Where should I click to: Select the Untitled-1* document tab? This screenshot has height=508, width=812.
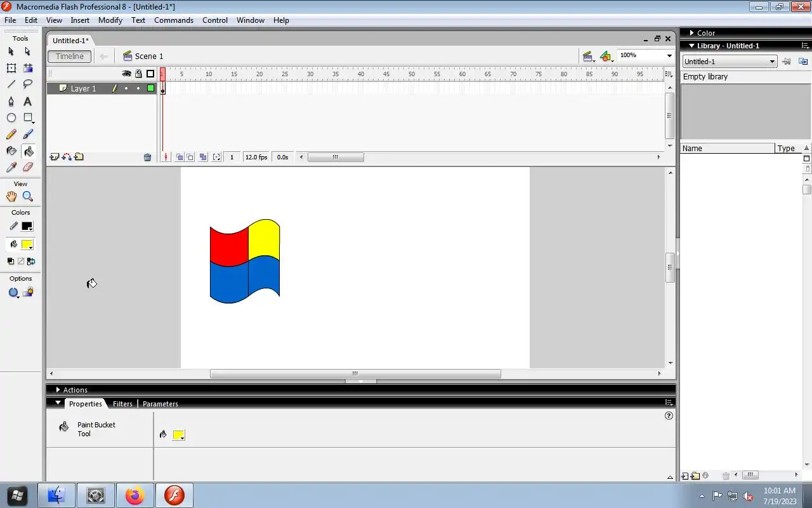tap(70, 41)
